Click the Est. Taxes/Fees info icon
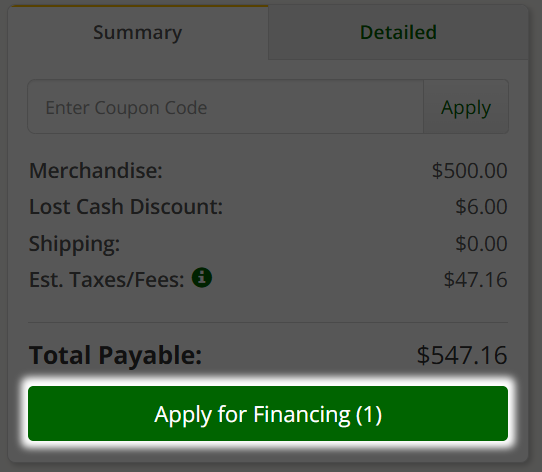542x472 pixels. [x=202, y=277]
